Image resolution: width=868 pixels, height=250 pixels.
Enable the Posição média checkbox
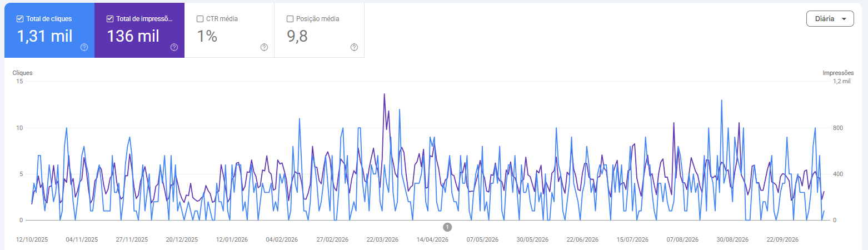[290, 19]
